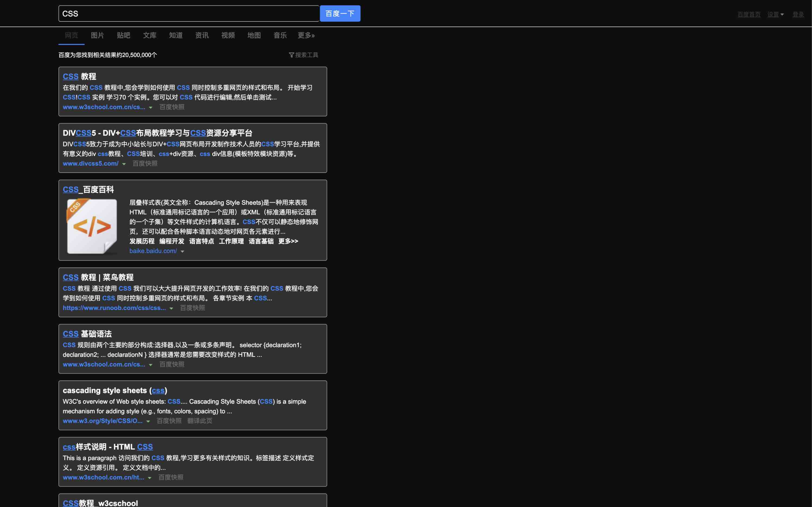
Task: Click 翻译此页 for the w3.org result
Action: coord(200,421)
